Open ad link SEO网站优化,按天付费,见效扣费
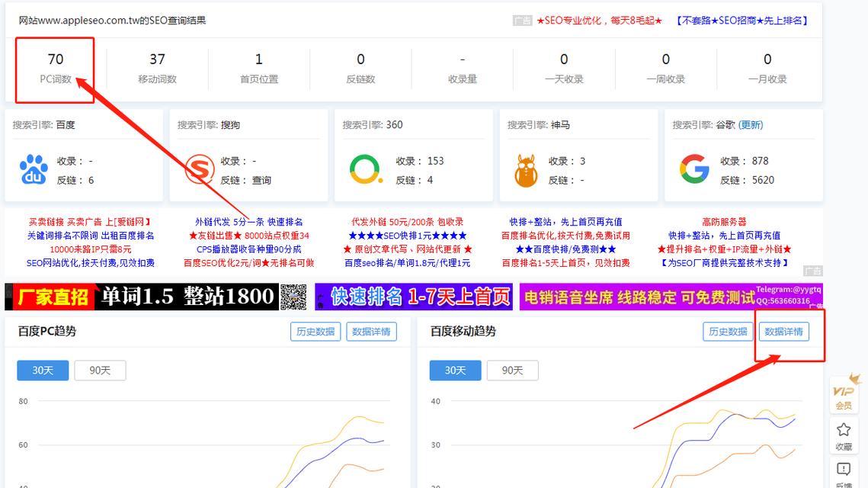The height and width of the screenshot is (488, 868). (91, 263)
